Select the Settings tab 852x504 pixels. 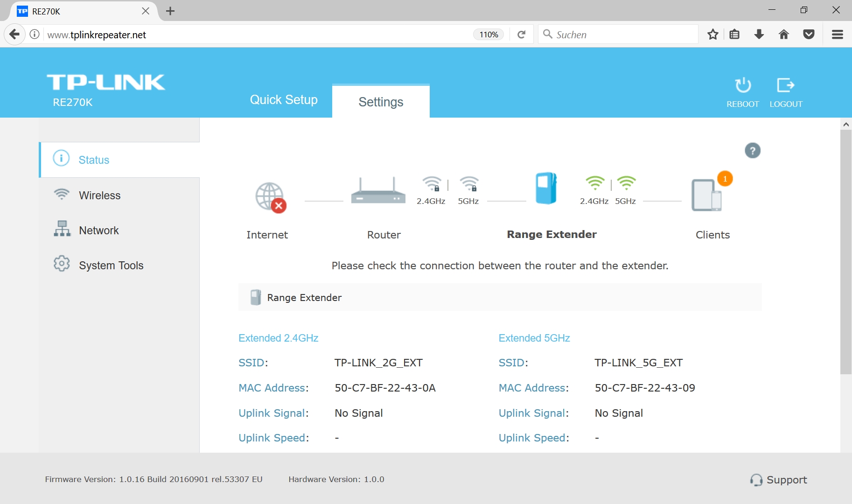381,102
